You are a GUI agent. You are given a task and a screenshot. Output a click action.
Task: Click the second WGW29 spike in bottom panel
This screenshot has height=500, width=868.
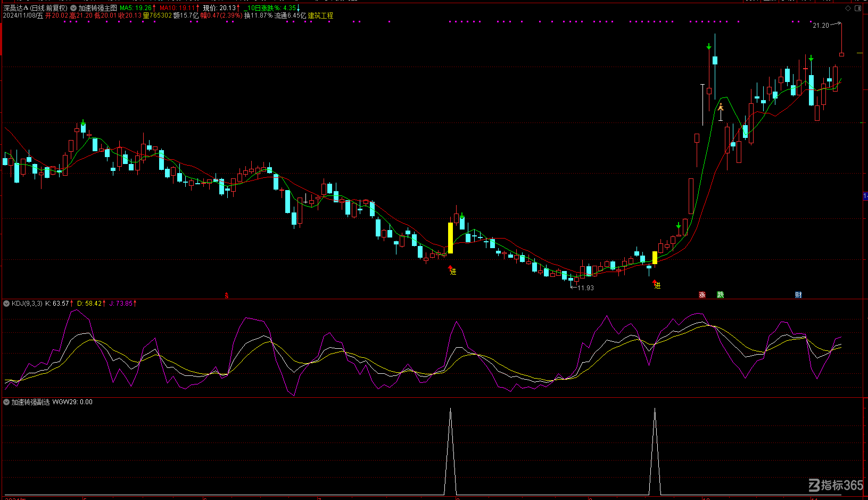coord(655,452)
